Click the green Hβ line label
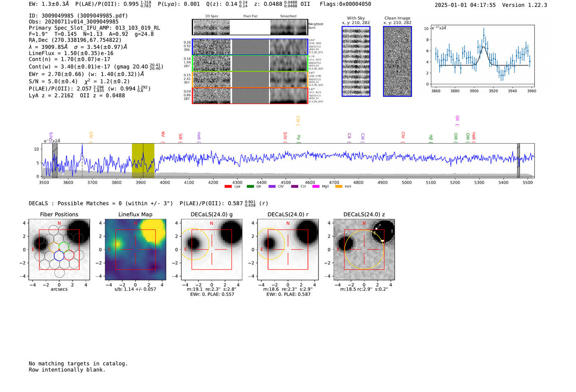Screen dimensions: 576x392 coord(431,139)
